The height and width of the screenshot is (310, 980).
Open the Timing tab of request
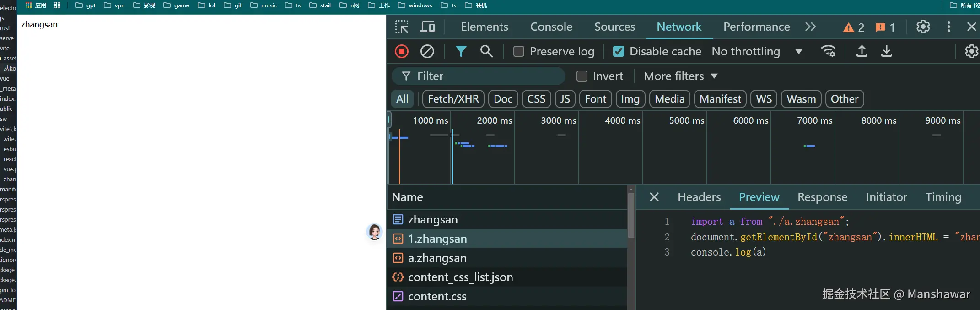[x=943, y=197]
